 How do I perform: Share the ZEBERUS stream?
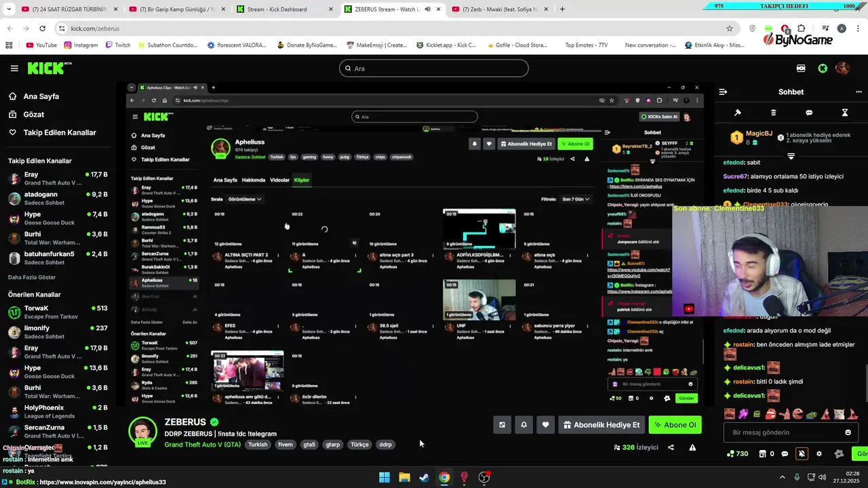pyautogui.click(x=671, y=447)
